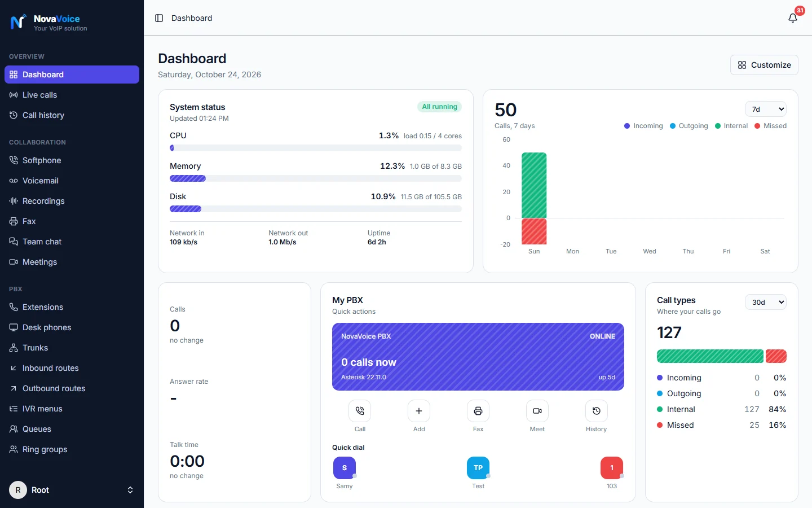Click the Call quick action icon
Viewport: 812px width, 508px height.
(x=360, y=411)
